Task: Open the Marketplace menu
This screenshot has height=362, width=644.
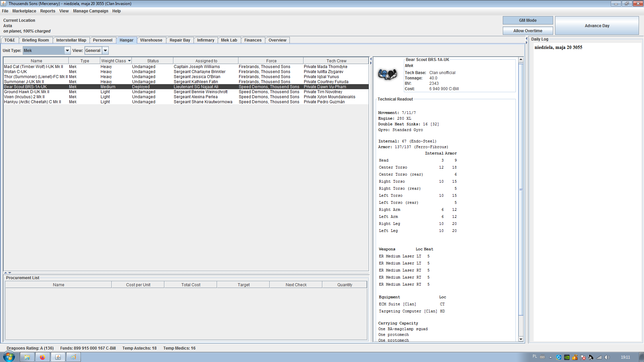Action: [24, 11]
